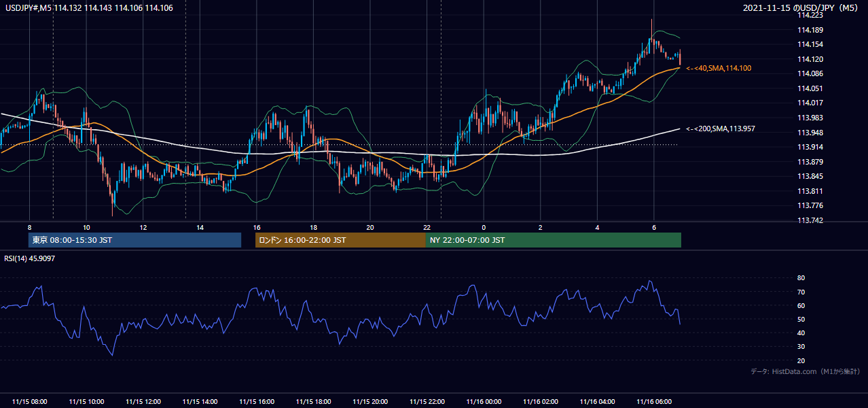Click the 113.879 price axis label
Viewport: 868px width, 408px height.
coord(810,162)
